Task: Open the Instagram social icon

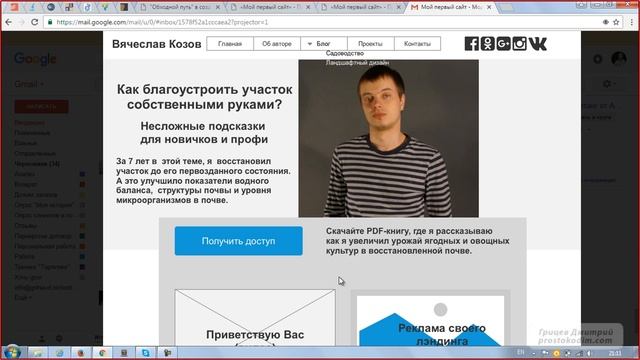Action: click(519, 44)
